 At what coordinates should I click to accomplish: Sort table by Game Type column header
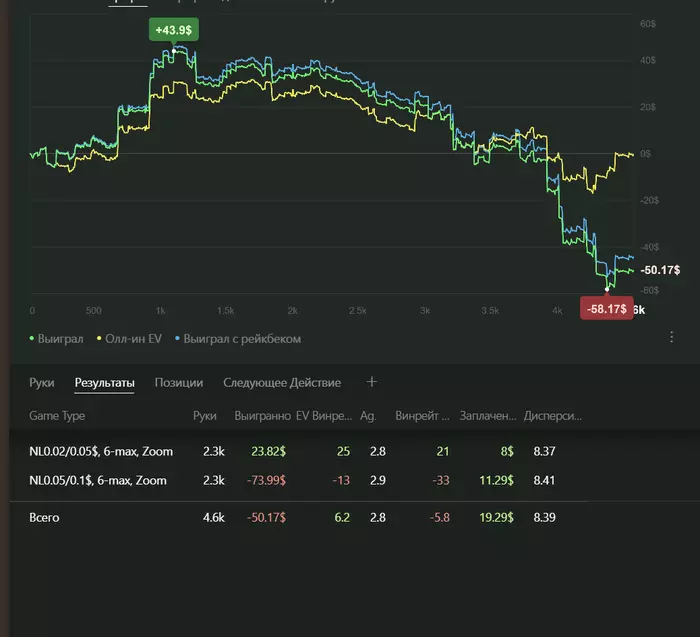click(57, 416)
